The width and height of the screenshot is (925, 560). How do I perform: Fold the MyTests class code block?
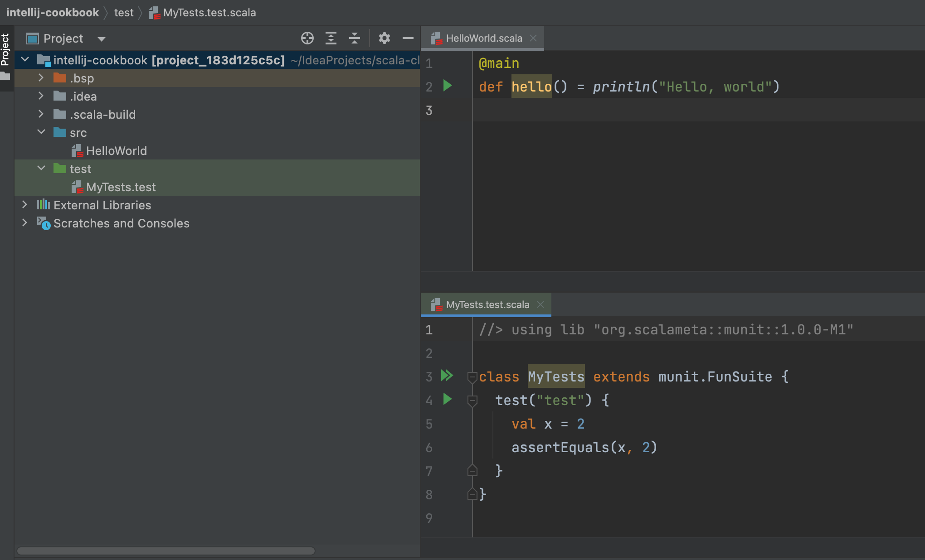pyautogui.click(x=472, y=377)
